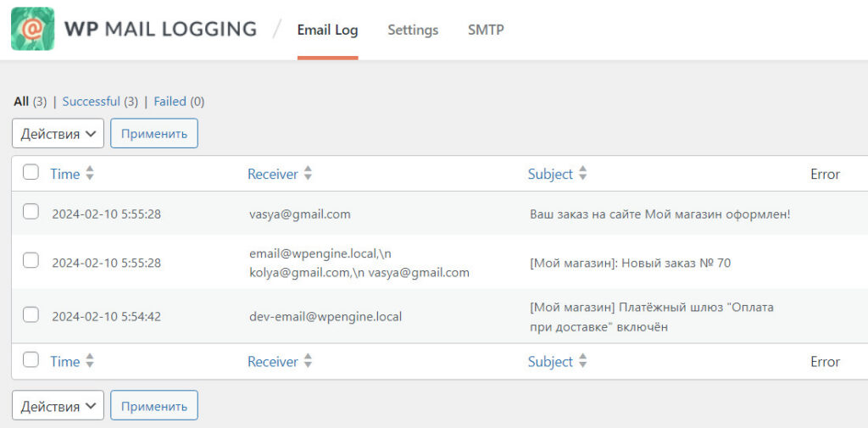Toggle select-all checkbox in table header

31,173
